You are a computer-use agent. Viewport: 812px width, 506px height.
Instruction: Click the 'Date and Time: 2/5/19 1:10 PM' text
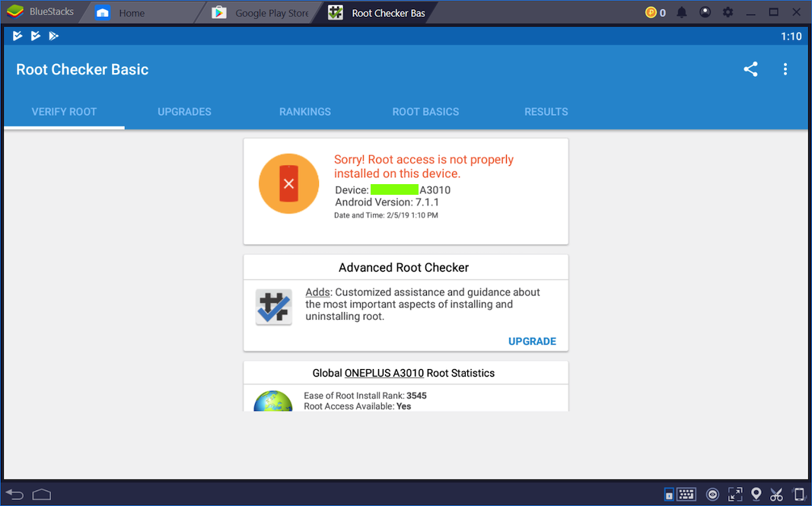tap(386, 215)
